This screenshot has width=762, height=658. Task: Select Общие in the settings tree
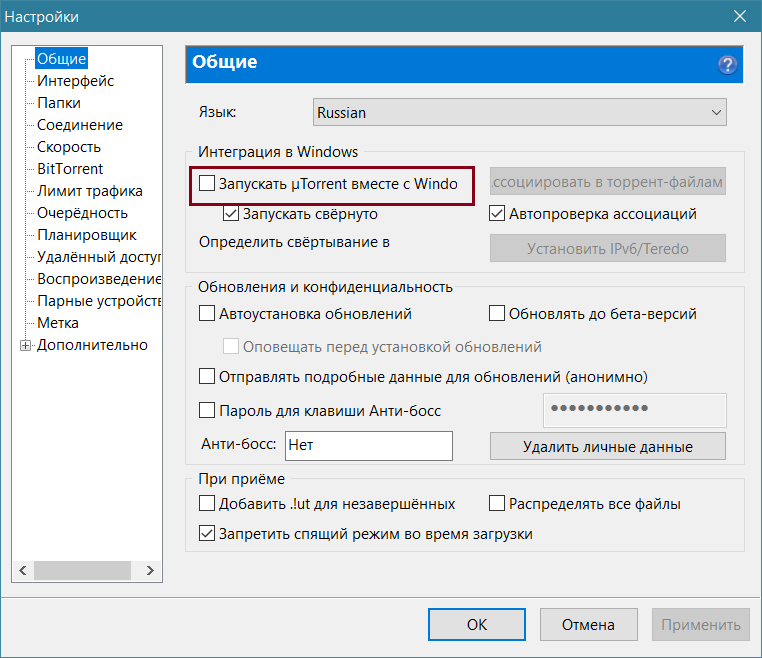tap(62, 58)
